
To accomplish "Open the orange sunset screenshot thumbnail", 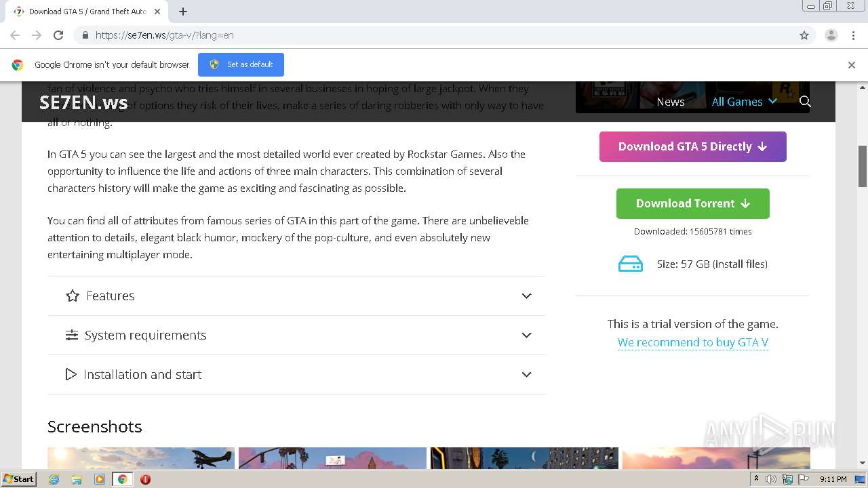I will [716, 458].
